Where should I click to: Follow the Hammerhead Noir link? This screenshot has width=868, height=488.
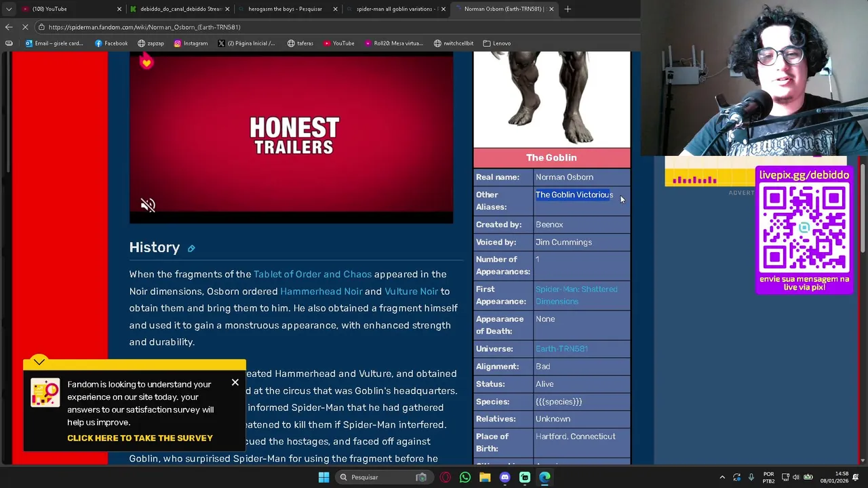coord(321,291)
